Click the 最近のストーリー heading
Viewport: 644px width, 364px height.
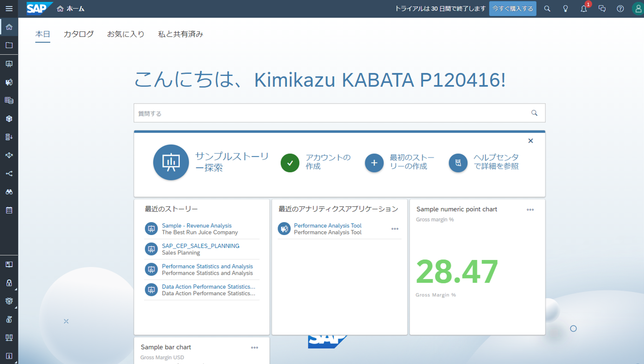(171, 209)
